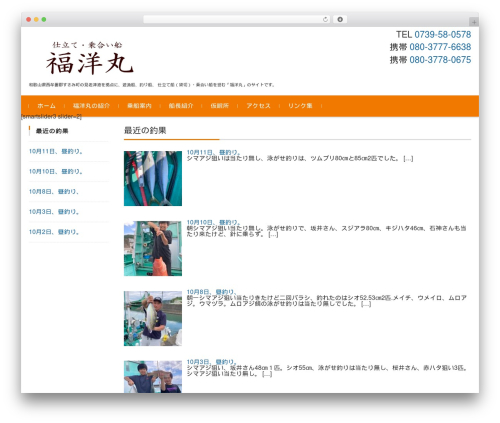Open sidebar link 10月8日、昼釣り。
This screenshot has width=500, height=423.
tap(54, 192)
